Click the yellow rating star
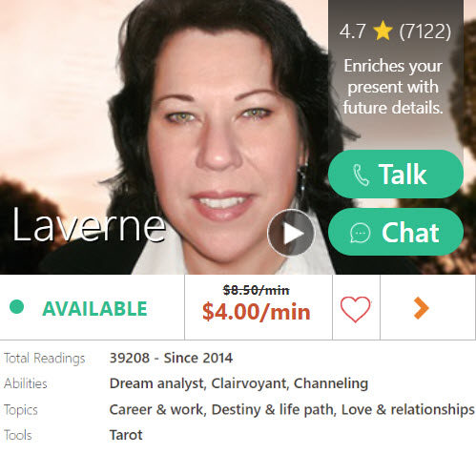Screen dimensions: 476x454 click(x=383, y=31)
